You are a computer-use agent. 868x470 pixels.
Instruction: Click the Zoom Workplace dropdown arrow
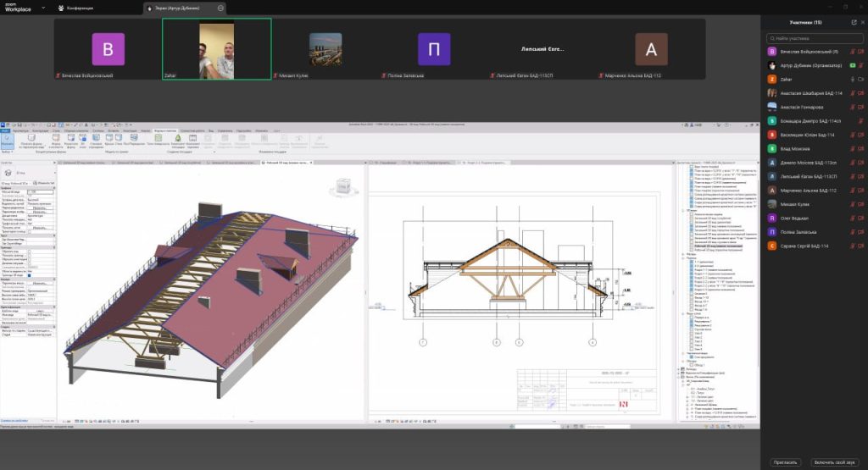point(43,8)
